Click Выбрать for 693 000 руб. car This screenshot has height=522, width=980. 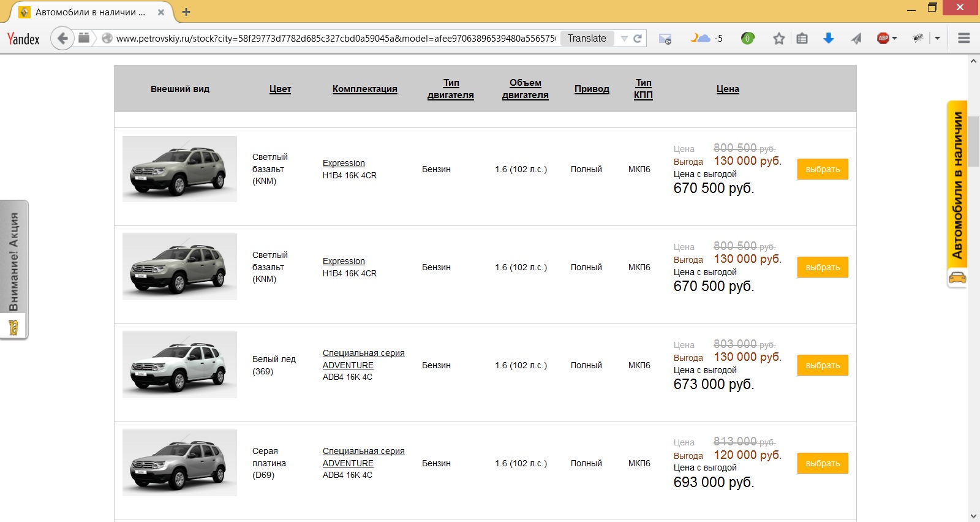click(x=823, y=463)
